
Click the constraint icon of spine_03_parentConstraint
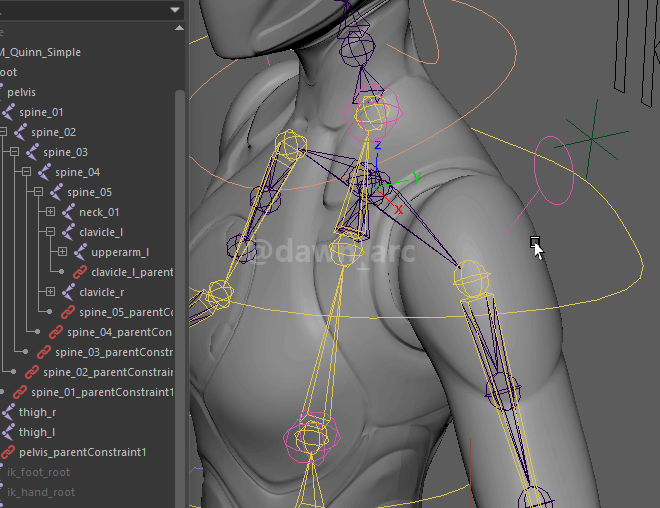point(44,352)
